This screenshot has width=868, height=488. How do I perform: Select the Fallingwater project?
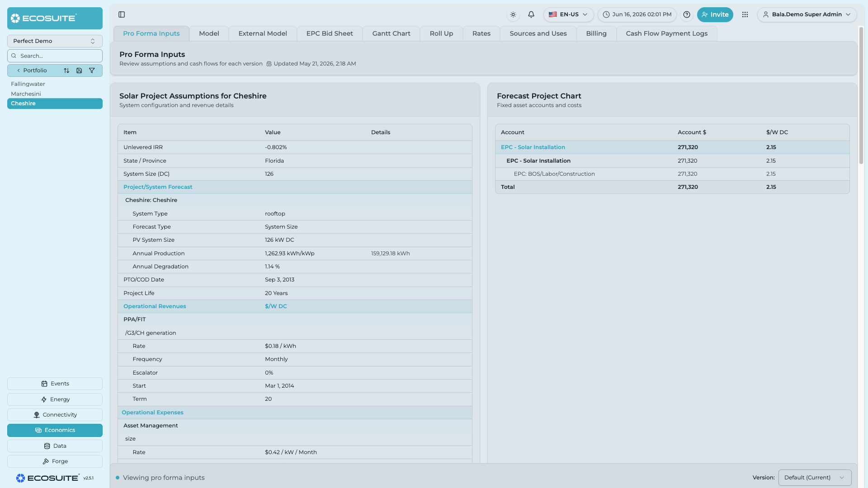coord(28,84)
